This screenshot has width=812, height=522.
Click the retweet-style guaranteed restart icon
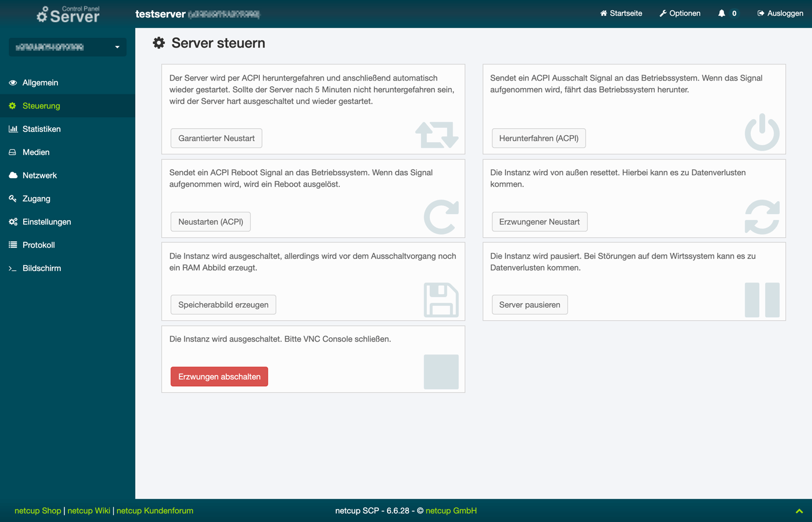437,135
